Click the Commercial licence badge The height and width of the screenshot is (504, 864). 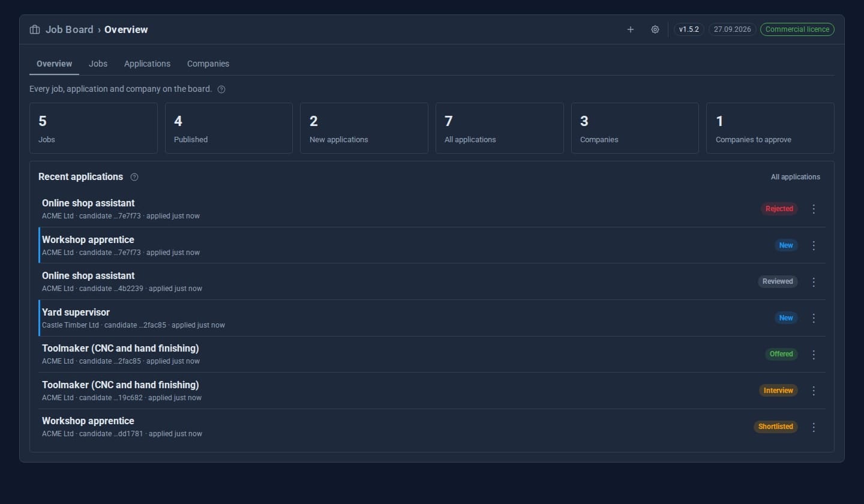point(797,29)
